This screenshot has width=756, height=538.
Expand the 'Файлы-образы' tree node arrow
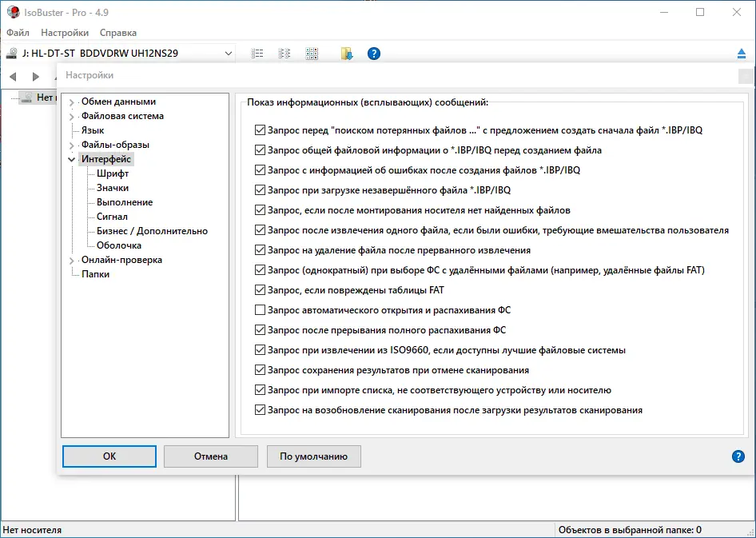(x=72, y=145)
